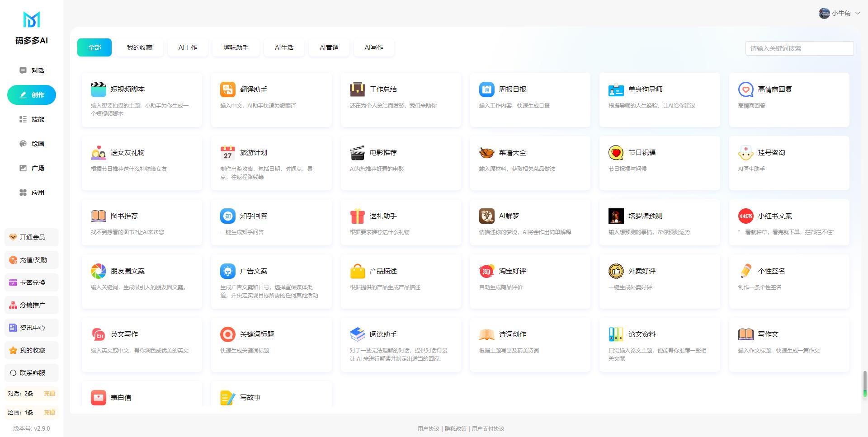
Task: Switch to the AI写作 tab
Action: [374, 47]
